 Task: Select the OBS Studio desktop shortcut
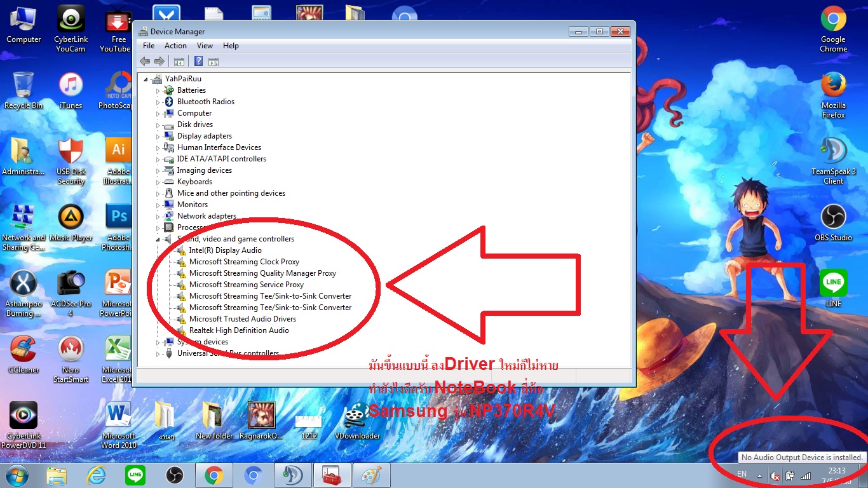coord(833,223)
